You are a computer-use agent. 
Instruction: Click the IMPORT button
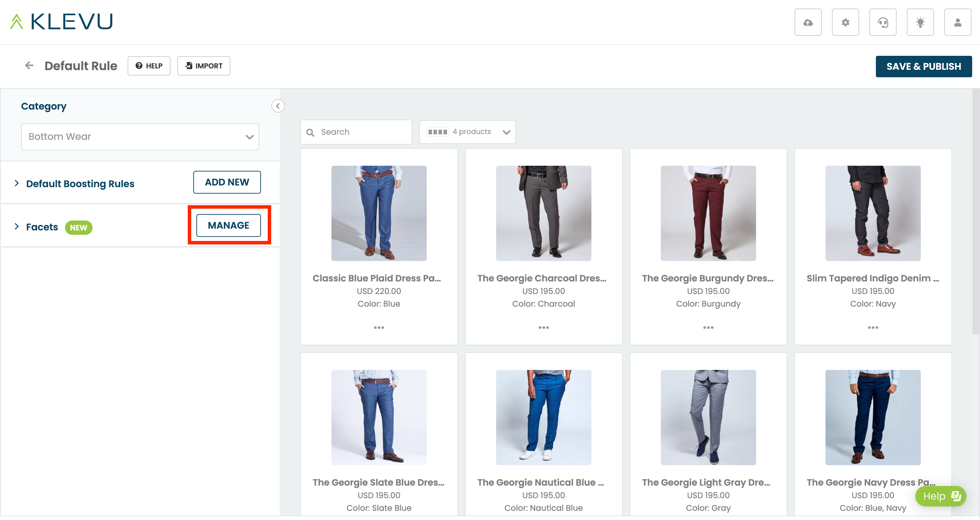[x=203, y=66]
